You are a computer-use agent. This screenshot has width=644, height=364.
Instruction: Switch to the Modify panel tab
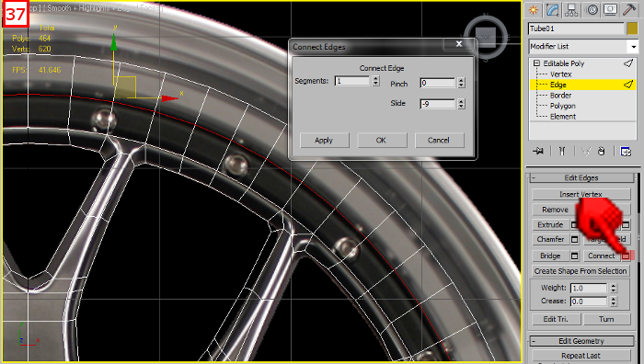point(552,10)
